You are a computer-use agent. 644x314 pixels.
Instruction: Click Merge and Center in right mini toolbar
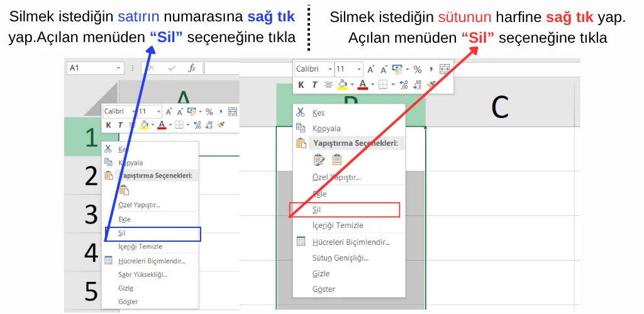pos(445,69)
